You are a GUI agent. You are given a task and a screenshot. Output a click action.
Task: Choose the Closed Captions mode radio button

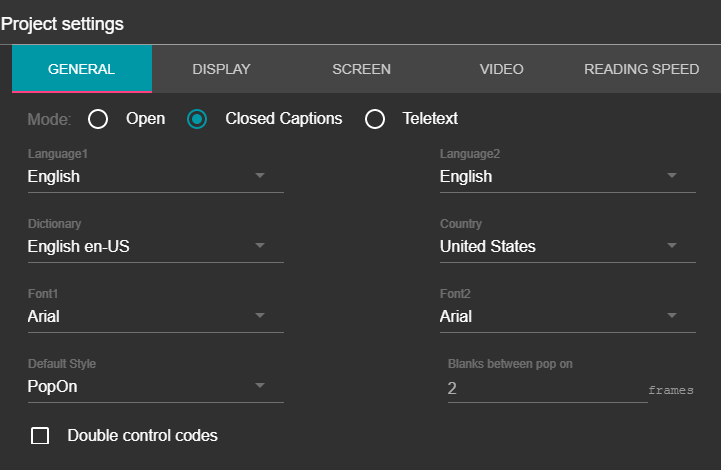tap(198, 120)
